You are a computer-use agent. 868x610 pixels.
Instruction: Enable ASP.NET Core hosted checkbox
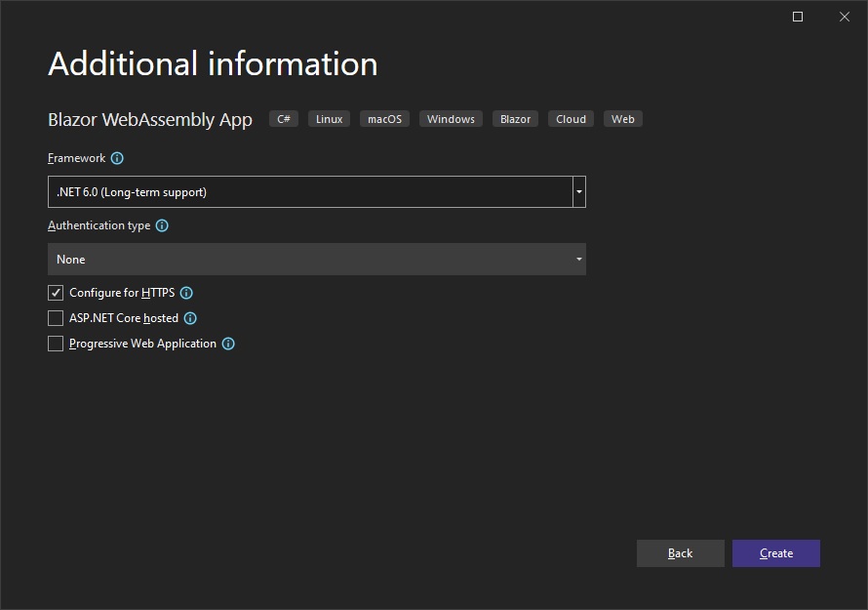[x=56, y=318]
